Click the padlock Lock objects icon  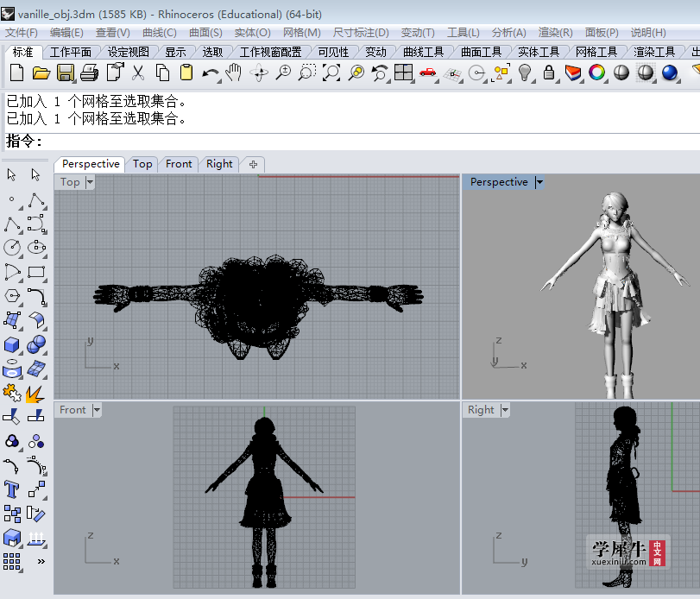coord(549,73)
